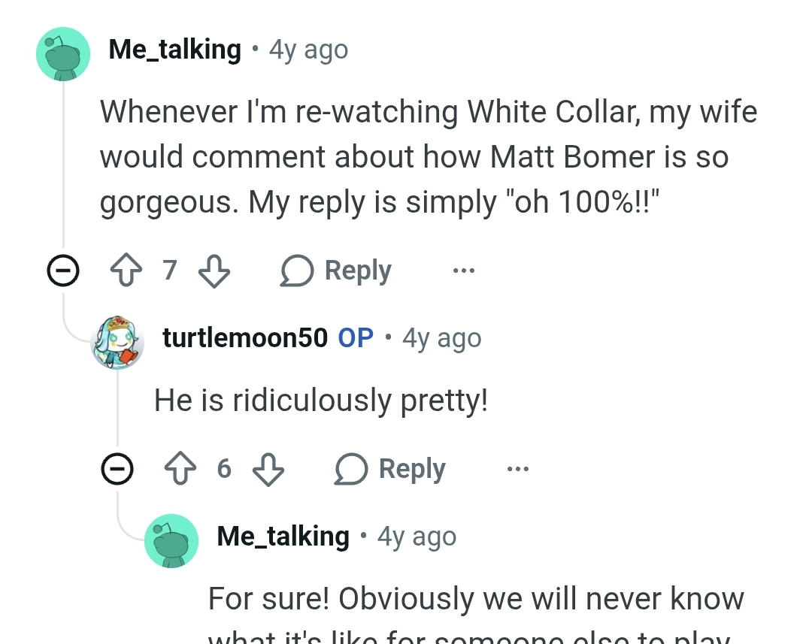This screenshot has width=812, height=644.
Task: Downvote turtlemoon50's "ridiculously pretty" reply
Action: pyautogui.click(x=268, y=469)
